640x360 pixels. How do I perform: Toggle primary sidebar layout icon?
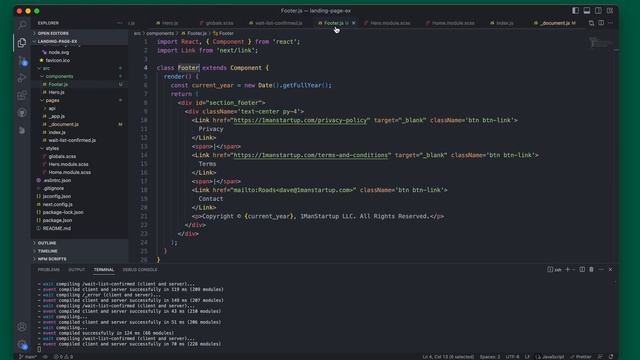[575, 11]
